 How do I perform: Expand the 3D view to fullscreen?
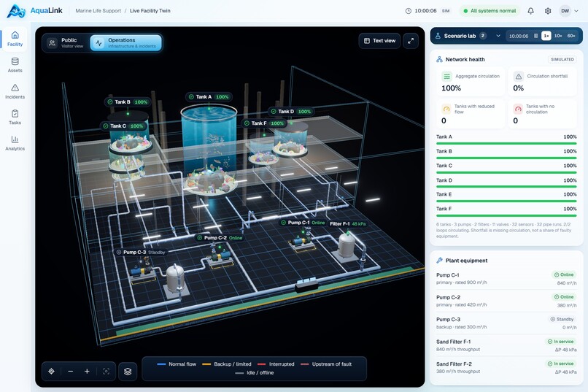tap(411, 40)
